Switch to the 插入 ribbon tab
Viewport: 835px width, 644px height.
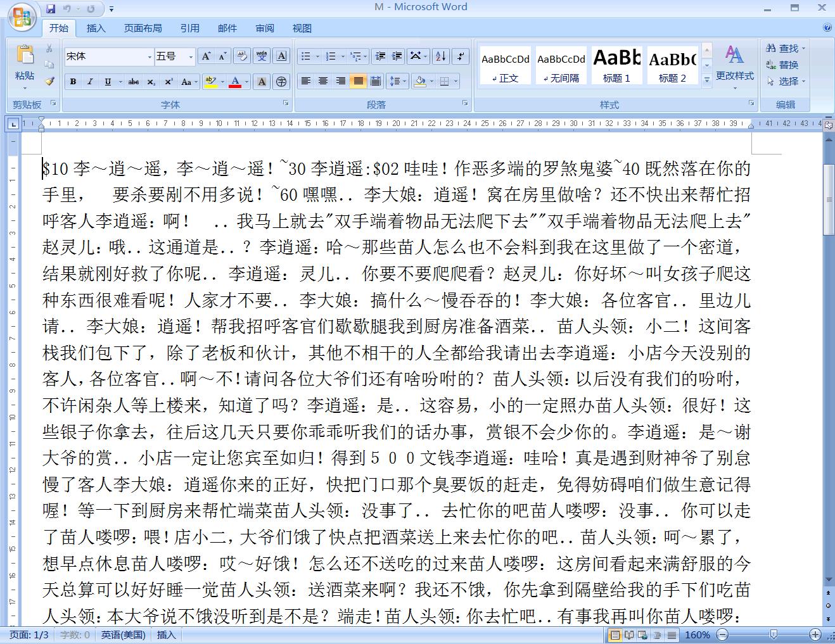[x=96, y=28]
